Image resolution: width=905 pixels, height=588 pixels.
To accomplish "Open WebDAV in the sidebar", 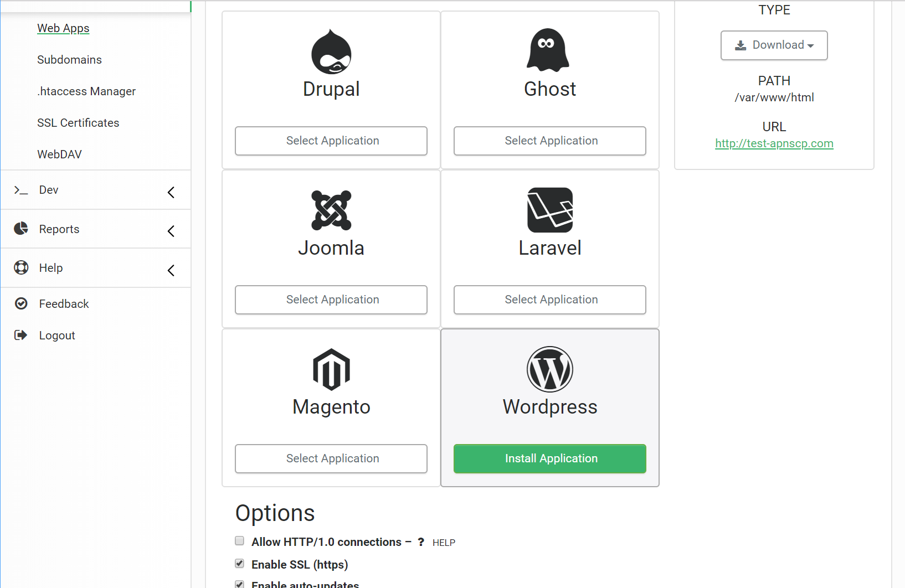I will click(59, 154).
